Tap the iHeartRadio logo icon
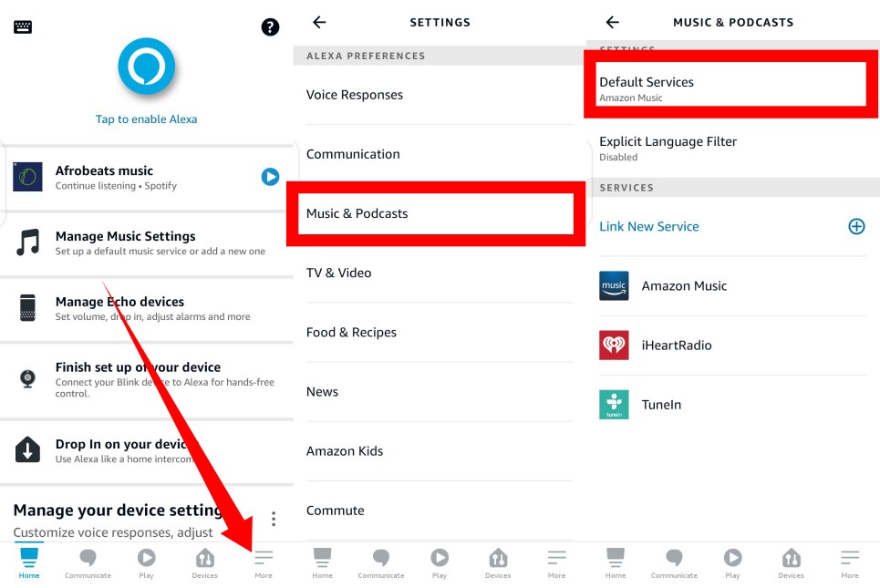Screen dimensions: 880x588 614,346
